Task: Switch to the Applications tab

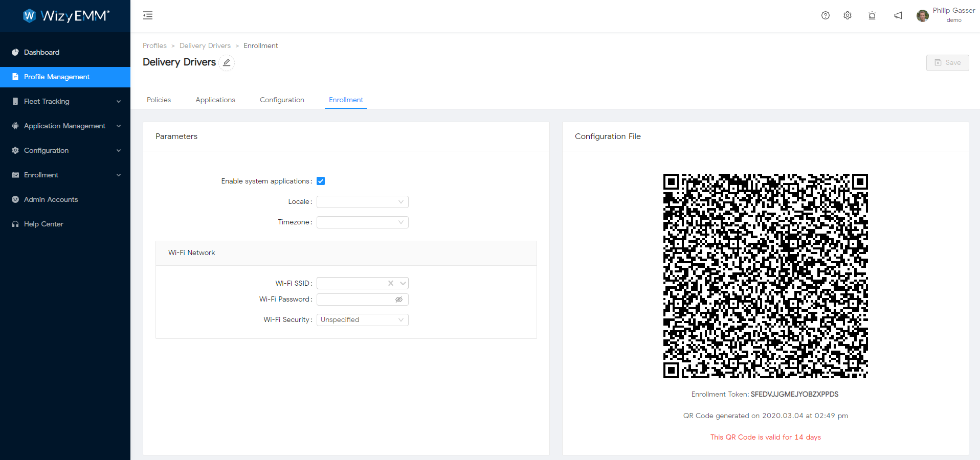Action: (x=215, y=100)
